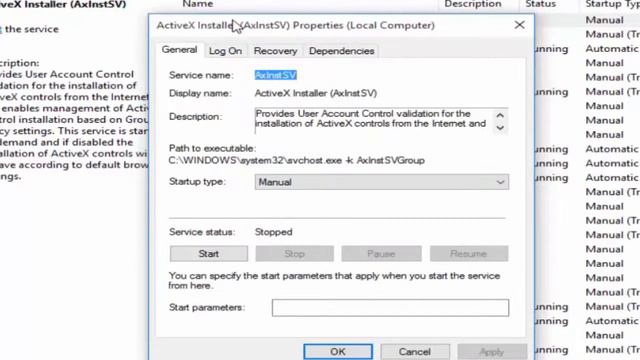Click the disabled Resume button
This screenshot has height=360, width=640.
point(469,253)
